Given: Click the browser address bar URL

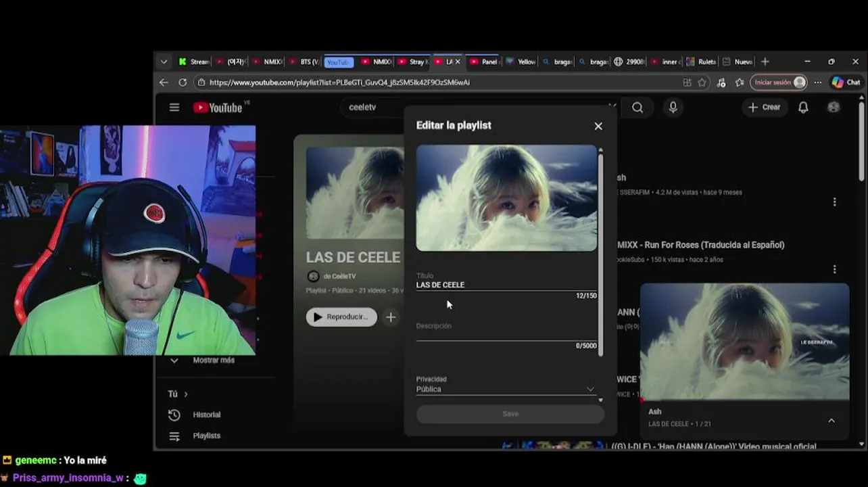Looking at the screenshot, I should 339,83.
